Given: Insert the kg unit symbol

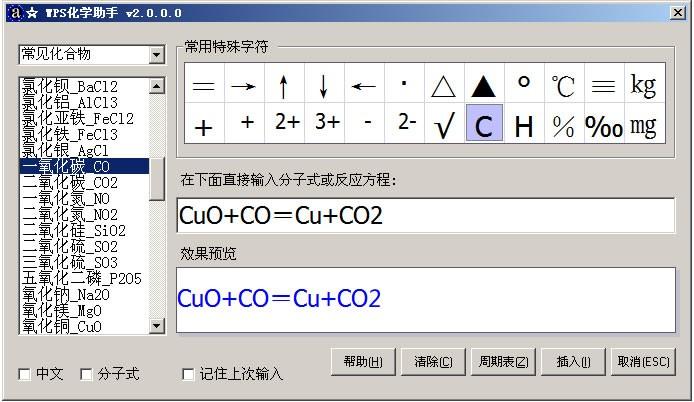Looking at the screenshot, I should click(644, 84).
